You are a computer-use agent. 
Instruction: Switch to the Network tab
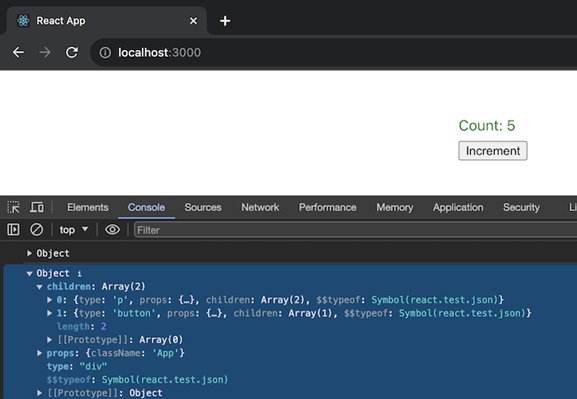tap(260, 208)
